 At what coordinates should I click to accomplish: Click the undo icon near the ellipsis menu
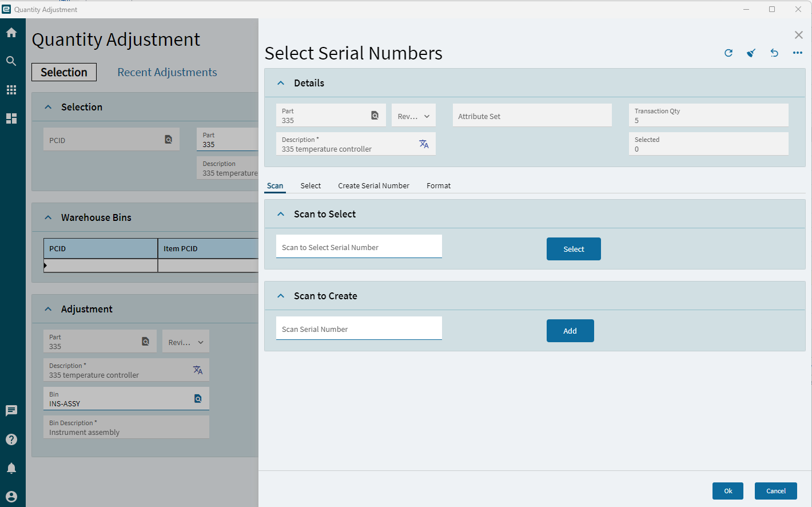coord(774,53)
